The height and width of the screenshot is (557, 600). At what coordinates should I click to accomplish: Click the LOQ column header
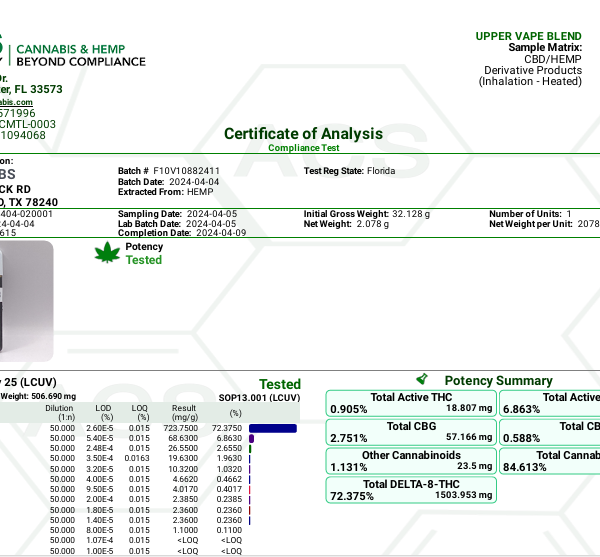pyautogui.click(x=140, y=412)
